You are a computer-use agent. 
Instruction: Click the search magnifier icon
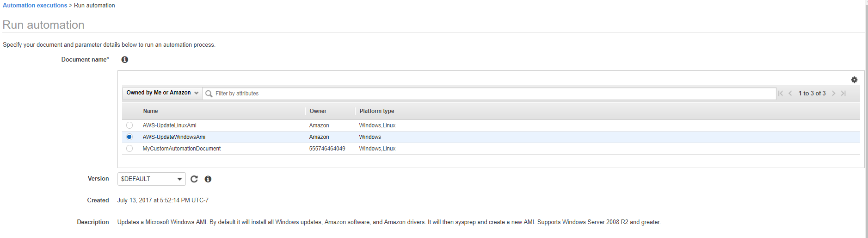tap(209, 94)
